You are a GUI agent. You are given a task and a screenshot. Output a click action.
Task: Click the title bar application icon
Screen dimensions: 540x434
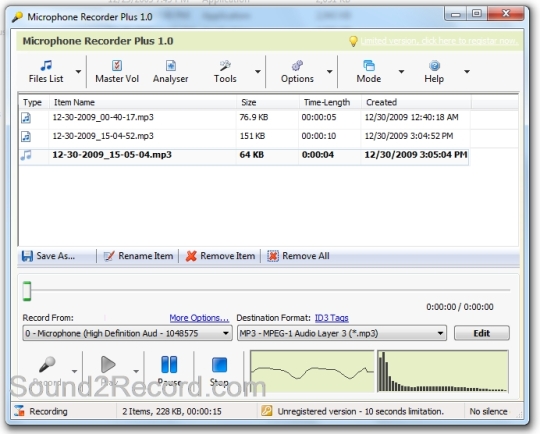17,17
